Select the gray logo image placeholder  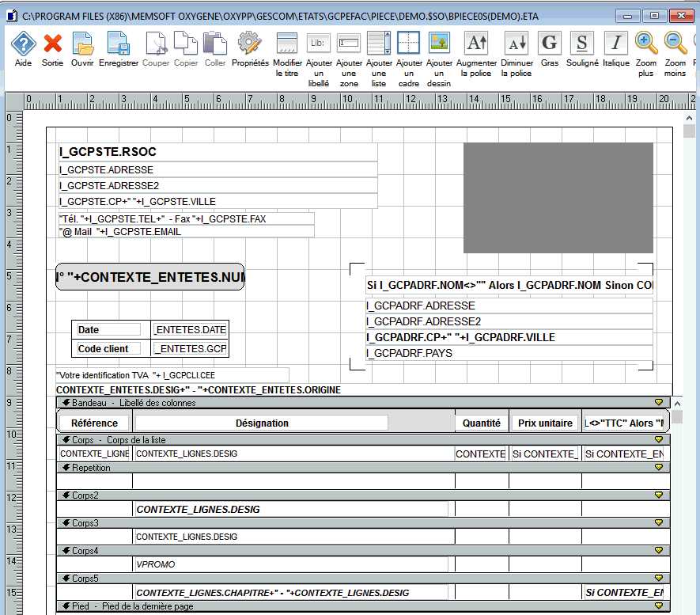tap(558, 198)
